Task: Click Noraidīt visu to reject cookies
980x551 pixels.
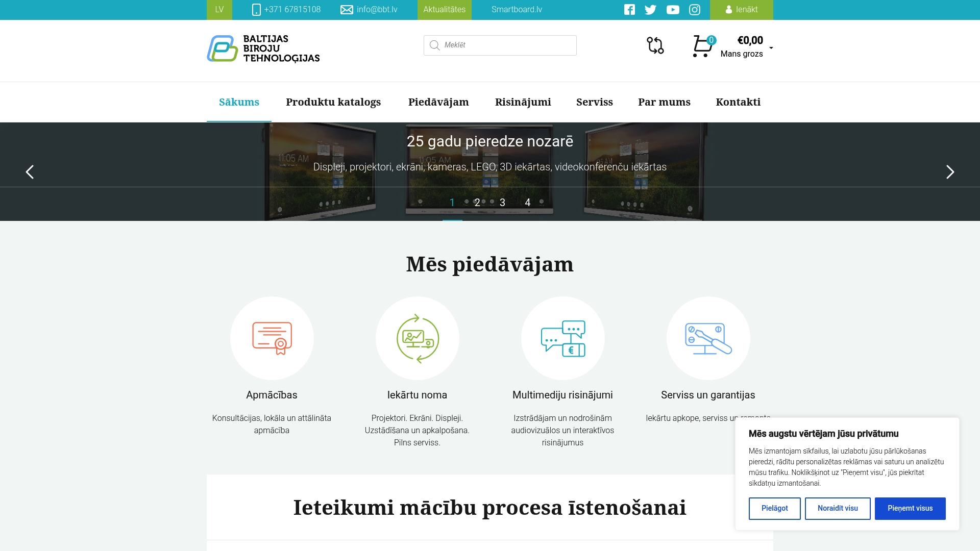Action: click(x=838, y=509)
